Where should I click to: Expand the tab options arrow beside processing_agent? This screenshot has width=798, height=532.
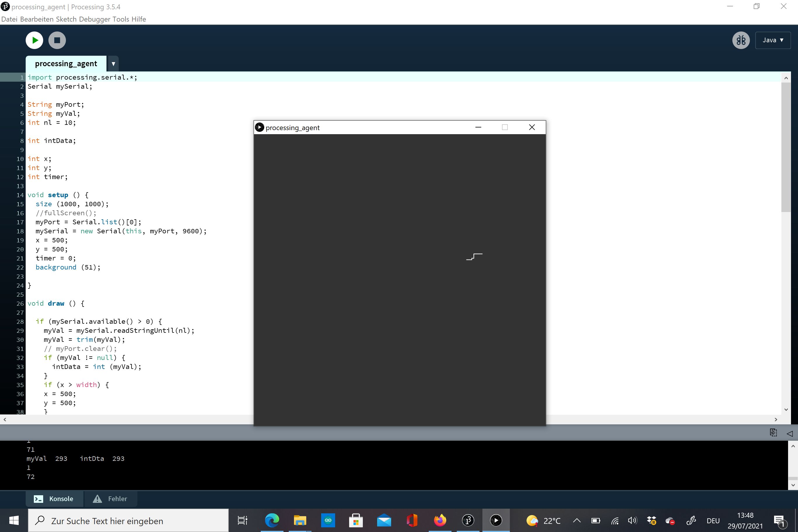(x=113, y=64)
